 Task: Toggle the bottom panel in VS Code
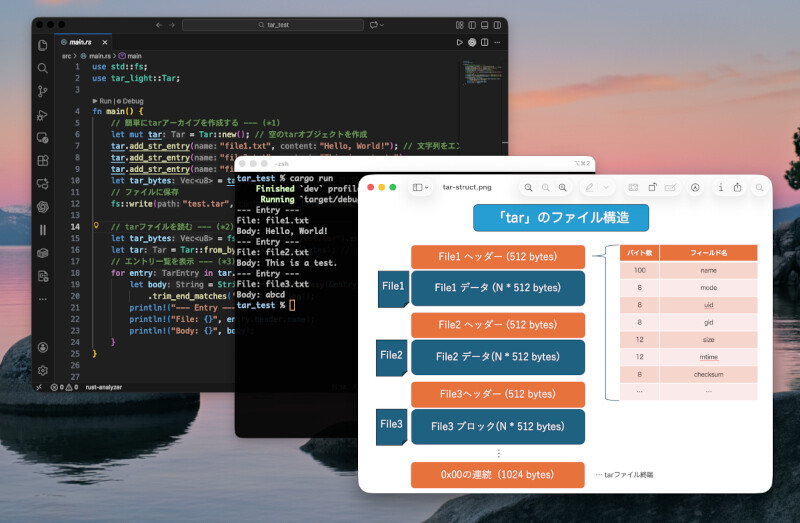click(485, 24)
